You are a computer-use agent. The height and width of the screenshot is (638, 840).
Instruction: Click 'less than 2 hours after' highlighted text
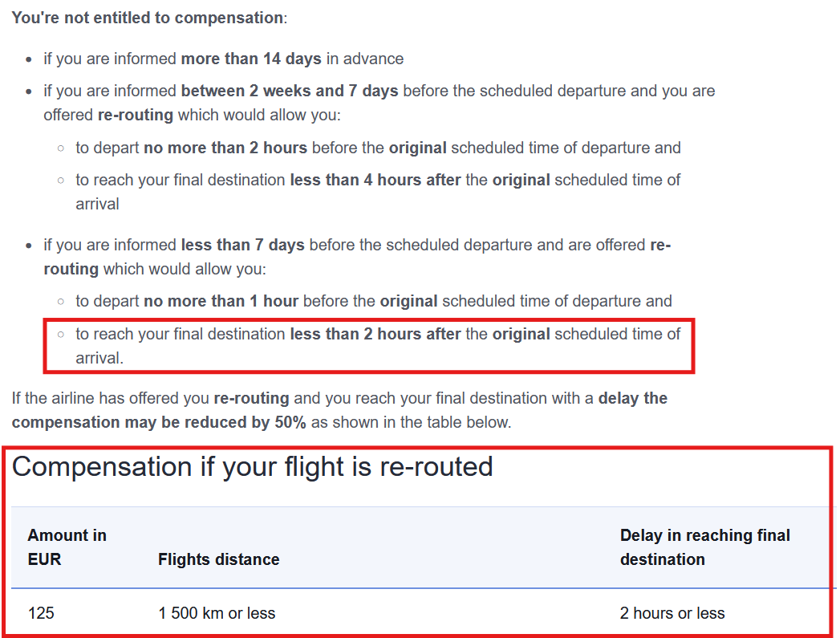[x=375, y=334]
